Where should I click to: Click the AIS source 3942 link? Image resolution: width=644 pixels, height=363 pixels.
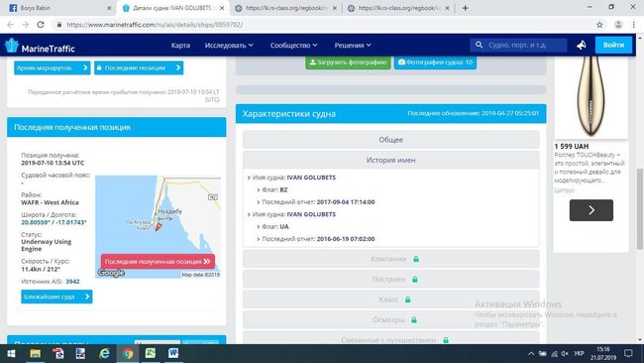72,282
